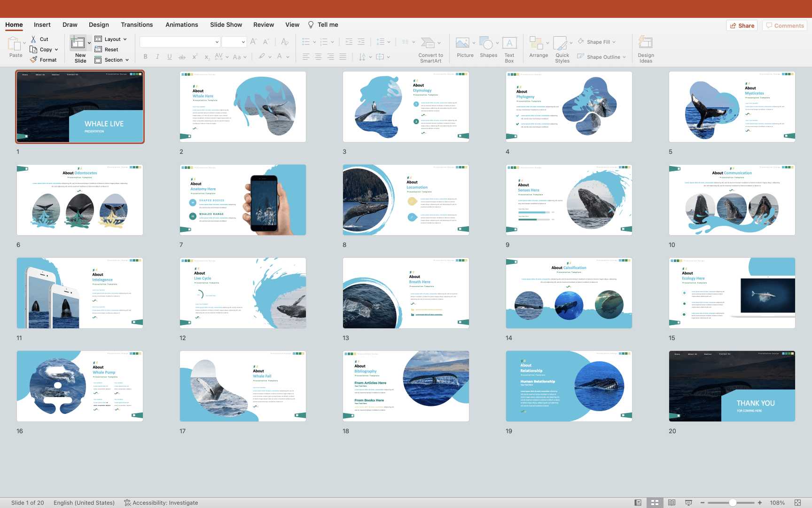Open the Transitions tab
Image resolution: width=812 pixels, height=508 pixels.
coord(137,24)
